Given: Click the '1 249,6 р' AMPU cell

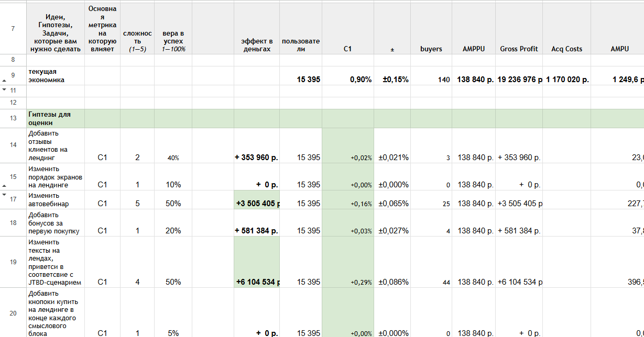Looking at the screenshot, I should click(x=617, y=76).
